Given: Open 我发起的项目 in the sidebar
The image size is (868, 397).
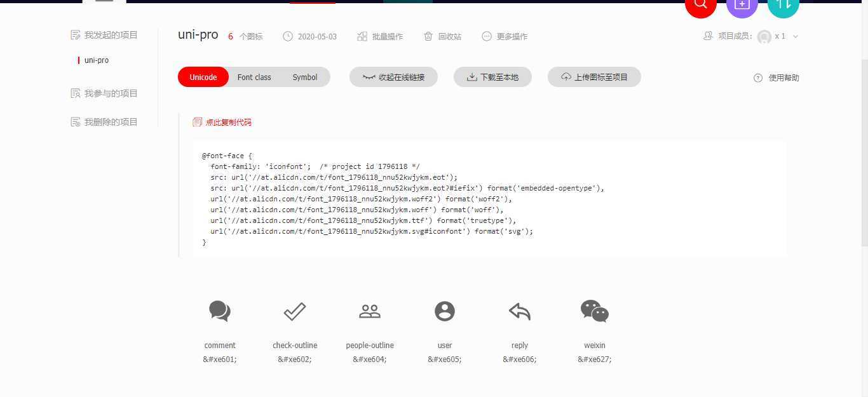Looking at the screenshot, I should (x=104, y=35).
